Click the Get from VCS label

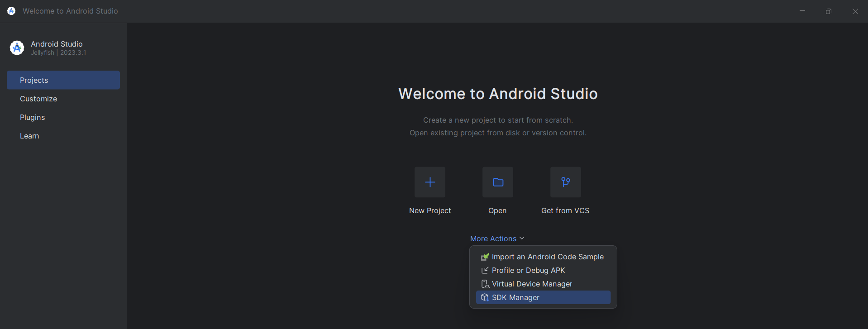tap(565, 210)
